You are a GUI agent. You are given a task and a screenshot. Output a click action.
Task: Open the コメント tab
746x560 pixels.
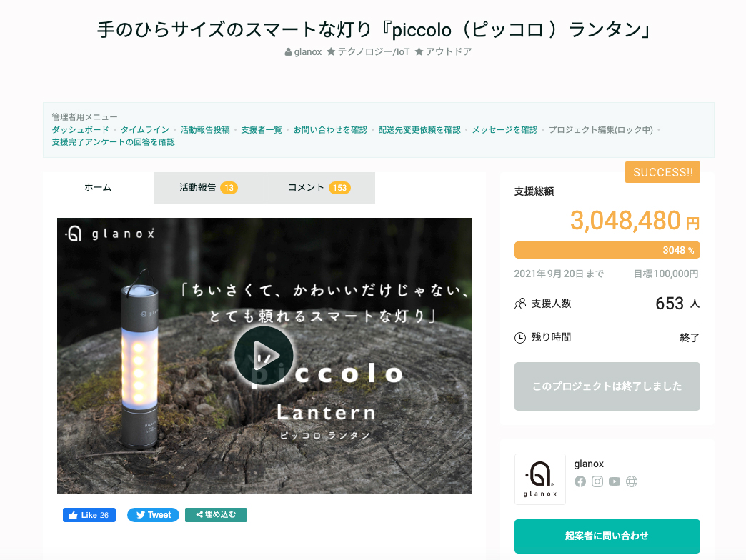(x=319, y=188)
